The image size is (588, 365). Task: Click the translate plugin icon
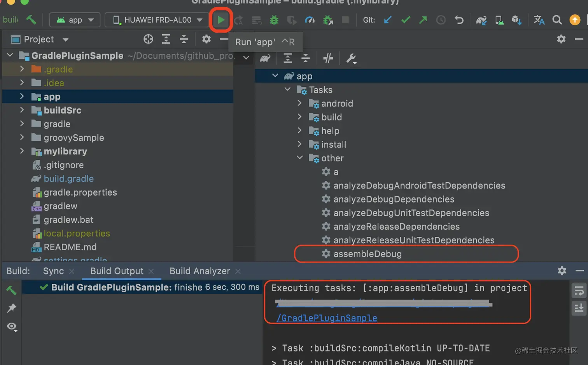click(x=539, y=20)
